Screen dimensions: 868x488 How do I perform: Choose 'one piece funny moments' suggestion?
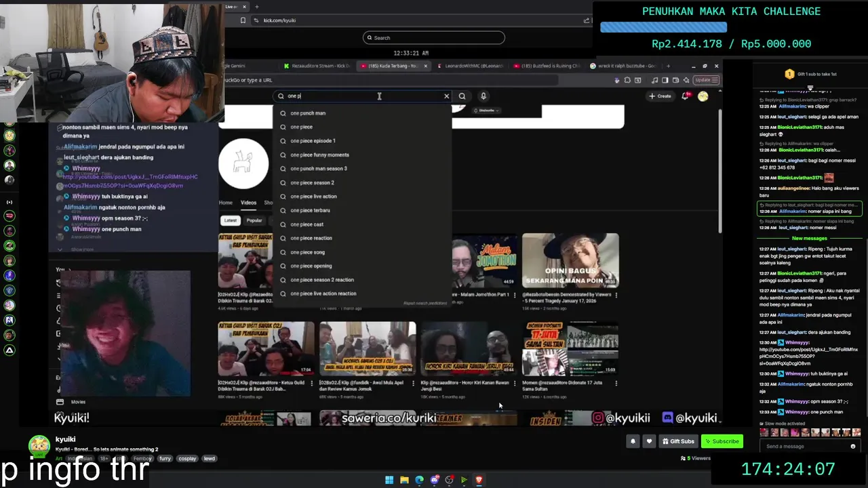(362, 155)
